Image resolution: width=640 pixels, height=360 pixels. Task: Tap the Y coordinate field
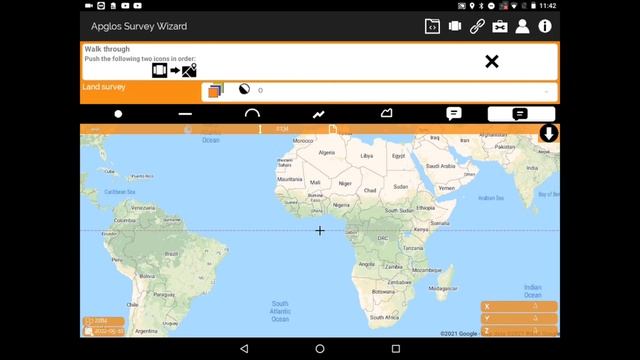[x=519, y=318]
